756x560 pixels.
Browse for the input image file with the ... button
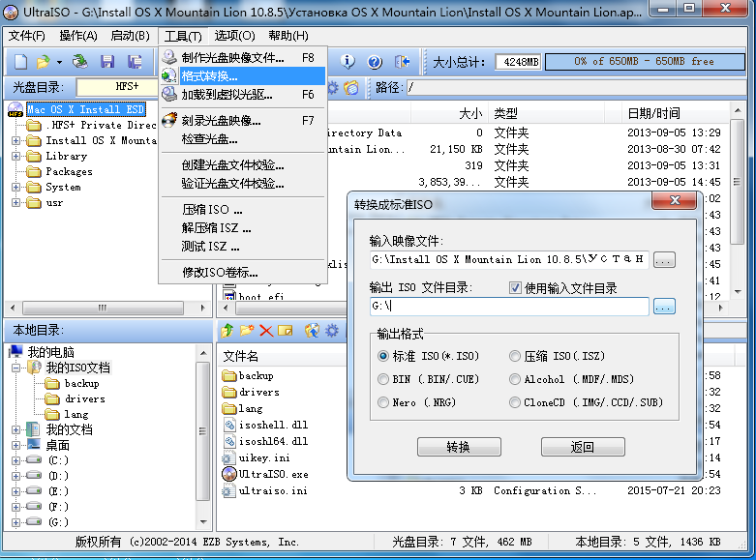pos(664,260)
